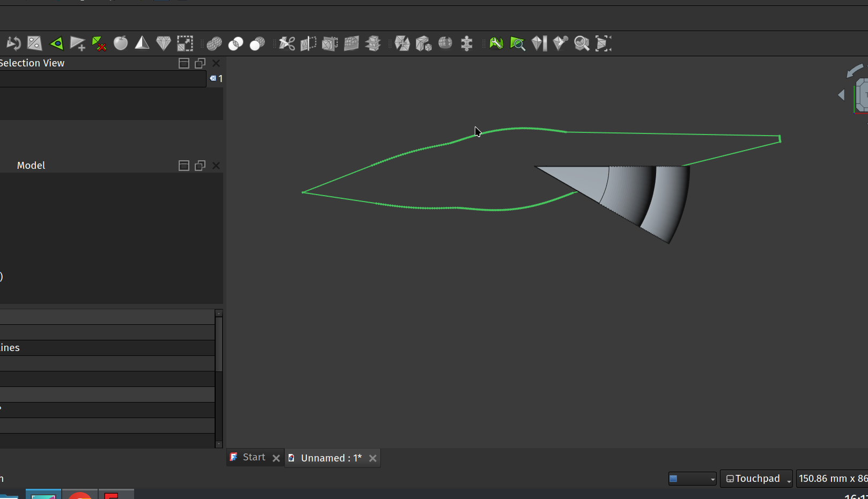Click the puzzle-piece mesh icon
The height and width of the screenshot is (499, 868).
(467, 43)
